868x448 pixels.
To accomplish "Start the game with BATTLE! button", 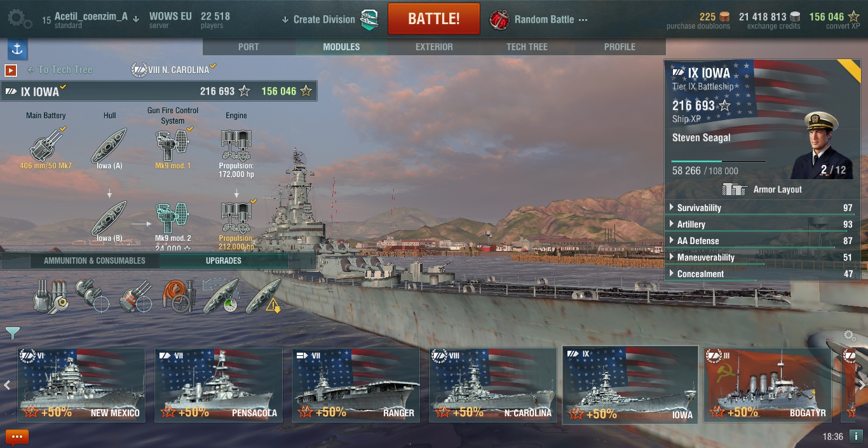I will [x=434, y=19].
